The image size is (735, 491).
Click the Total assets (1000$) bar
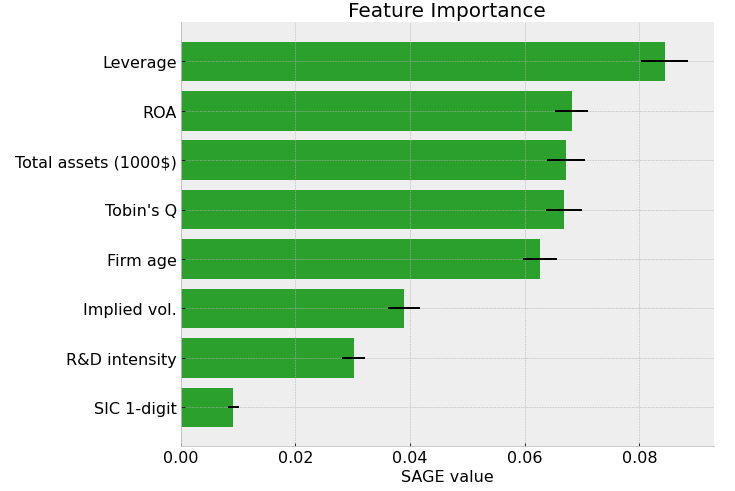[374, 160]
